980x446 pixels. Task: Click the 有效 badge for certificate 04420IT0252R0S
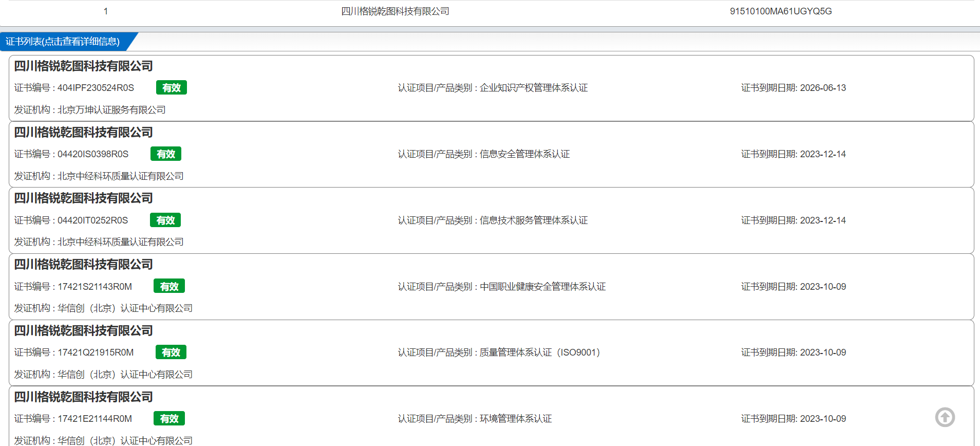coord(165,220)
